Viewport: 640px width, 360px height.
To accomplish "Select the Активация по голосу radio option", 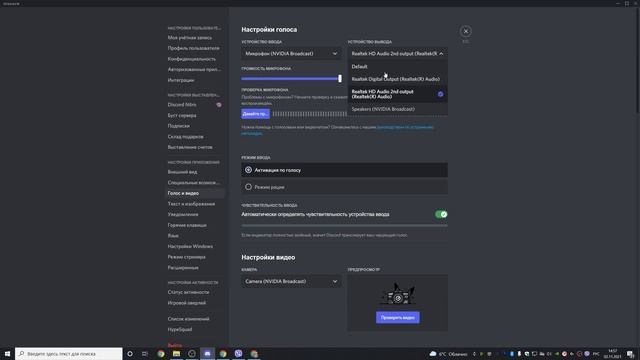I will coord(344,170).
